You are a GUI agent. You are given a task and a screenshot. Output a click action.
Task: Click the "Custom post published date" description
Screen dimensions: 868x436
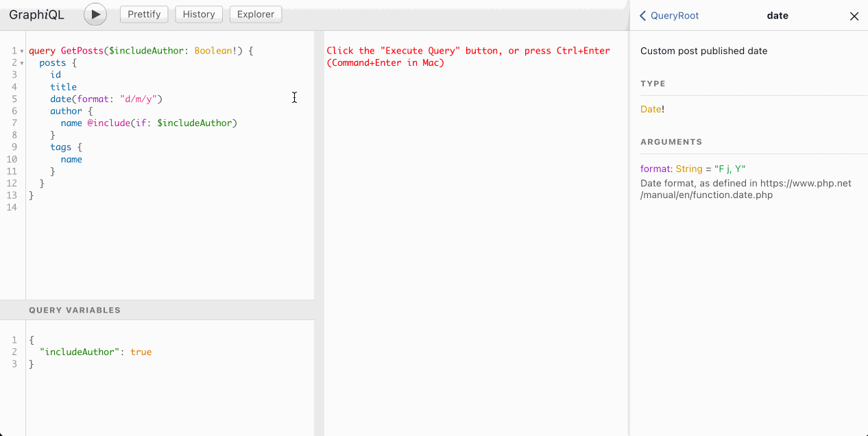coord(704,51)
